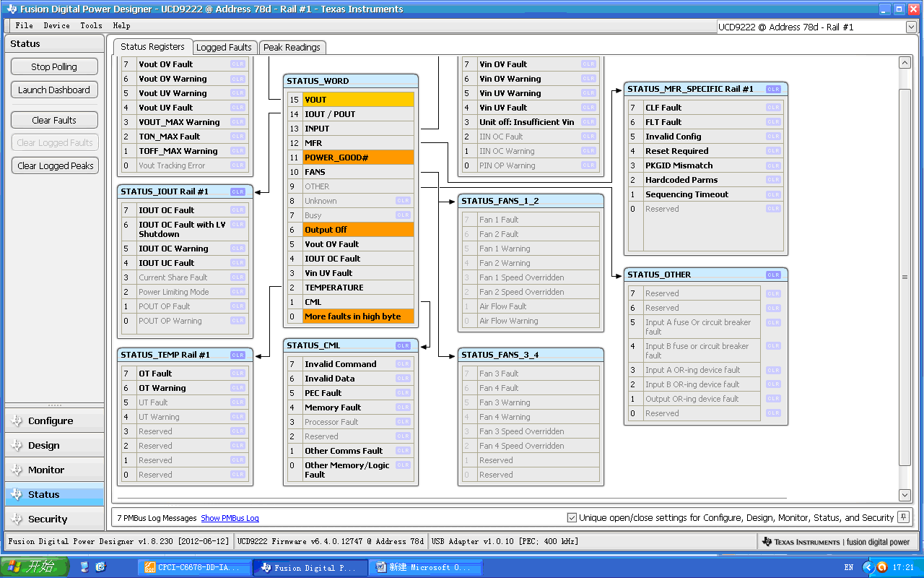
Task: Click CLR next to OT Fault
Action: (237, 374)
